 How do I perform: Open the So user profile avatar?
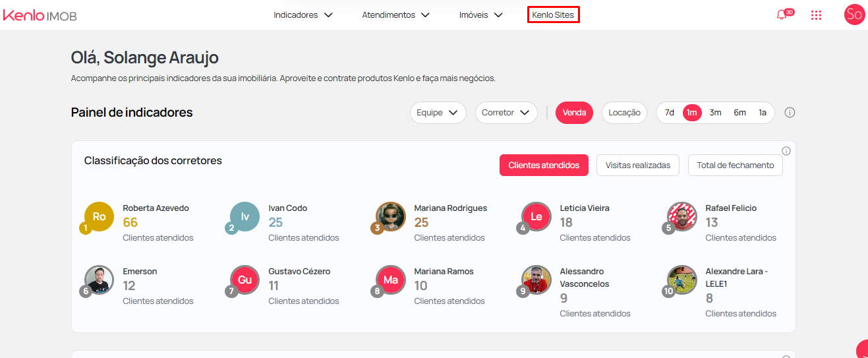(854, 15)
